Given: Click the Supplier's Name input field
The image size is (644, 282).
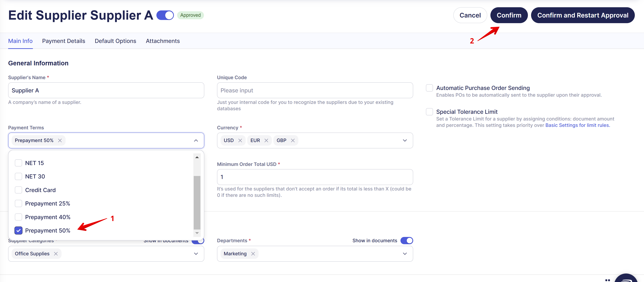Looking at the screenshot, I should tap(106, 90).
